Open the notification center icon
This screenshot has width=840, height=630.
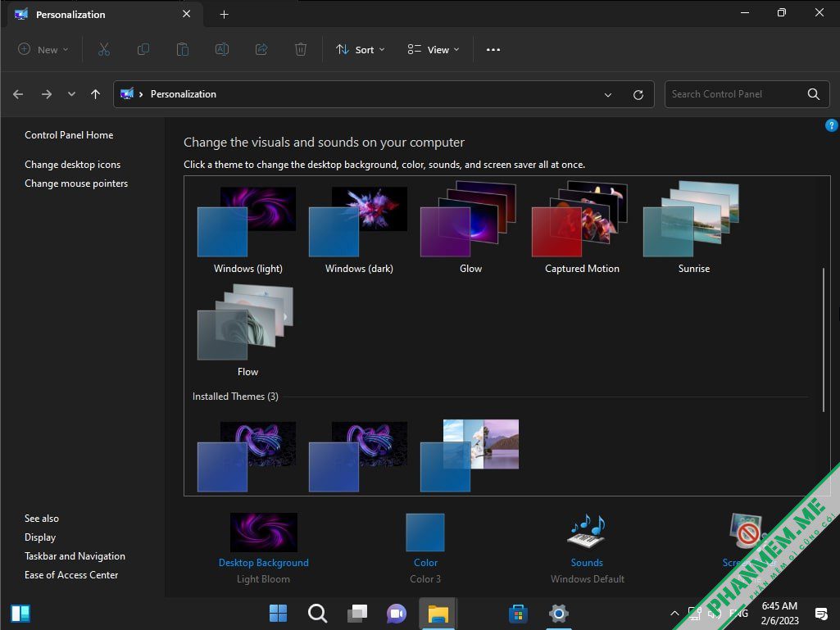pos(821,614)
